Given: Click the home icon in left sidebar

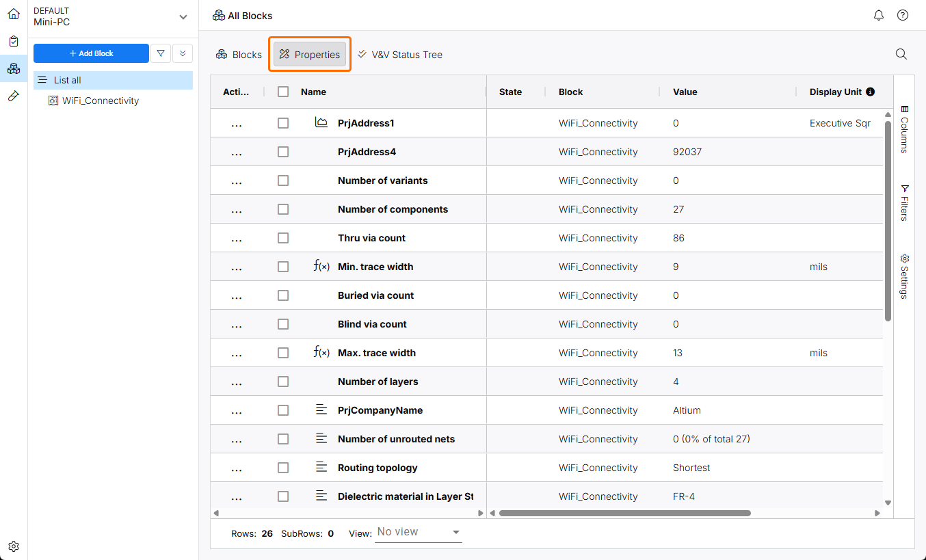Looking at the screenshot, I should click(x=14, y=14).
